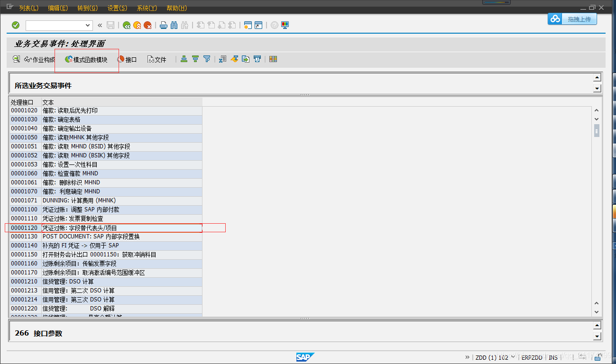The image size is (616, 364).
Task: Select the sort descending icon
Action: tap(195, 59)
